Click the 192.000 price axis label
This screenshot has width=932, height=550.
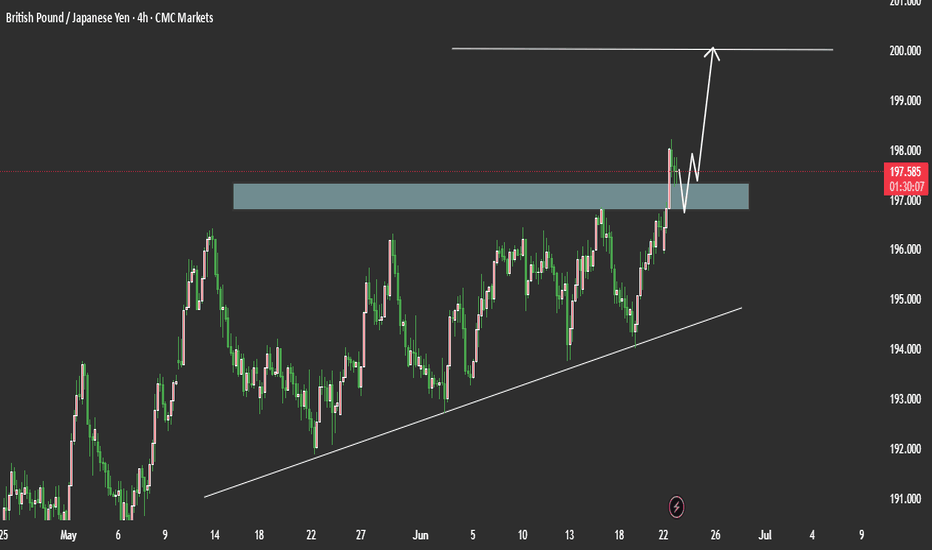pyautogui.click(x=905, y=449)
